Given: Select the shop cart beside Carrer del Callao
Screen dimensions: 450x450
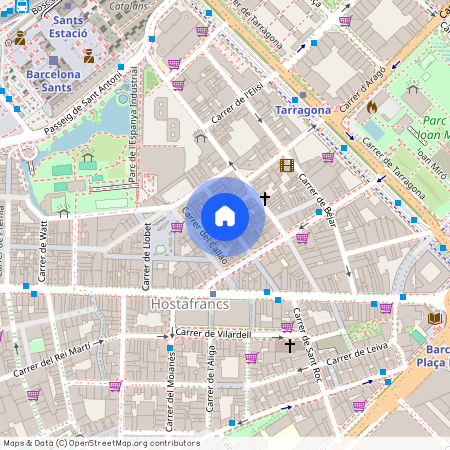Looking at the screenshot, I should tap(177, 227).
